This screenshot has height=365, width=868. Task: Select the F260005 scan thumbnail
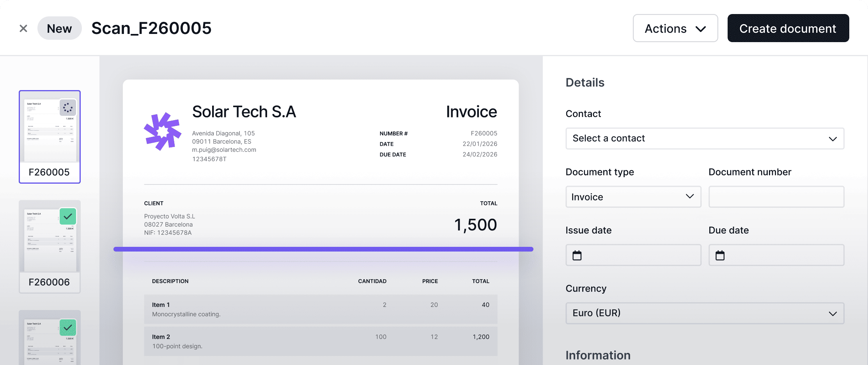(x=50, y=137)
